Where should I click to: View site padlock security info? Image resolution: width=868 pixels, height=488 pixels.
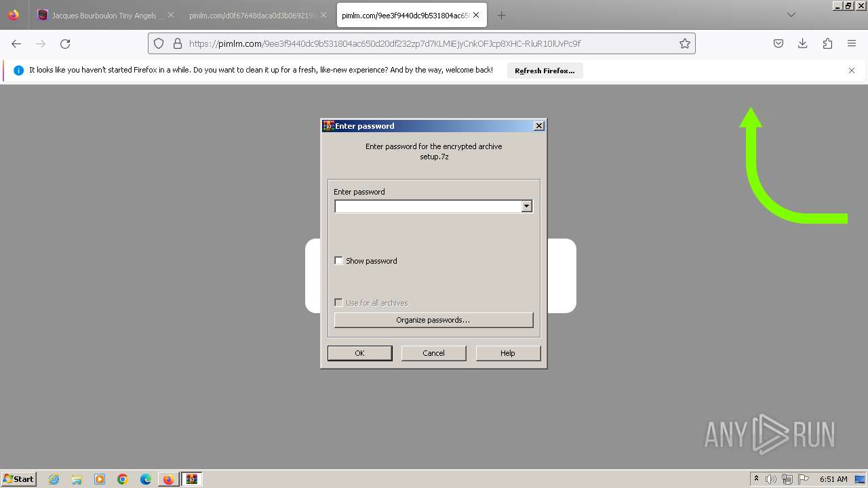178,43
